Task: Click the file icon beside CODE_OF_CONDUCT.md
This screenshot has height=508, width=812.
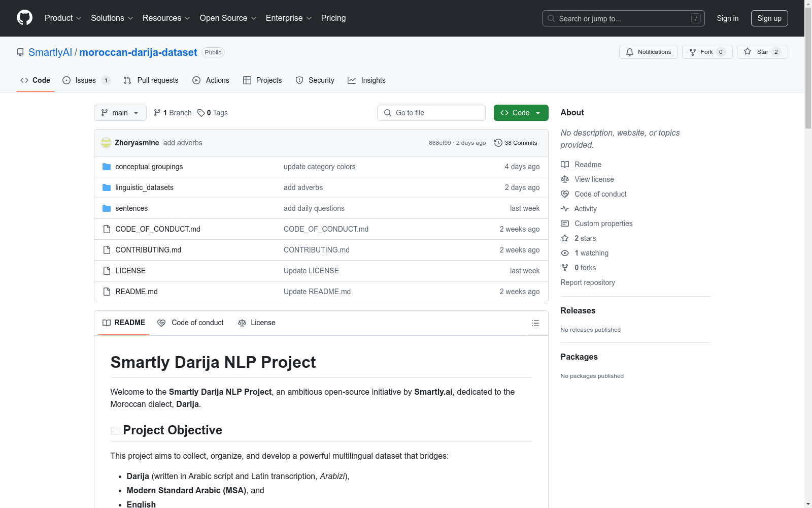Action: pos(107,229)
